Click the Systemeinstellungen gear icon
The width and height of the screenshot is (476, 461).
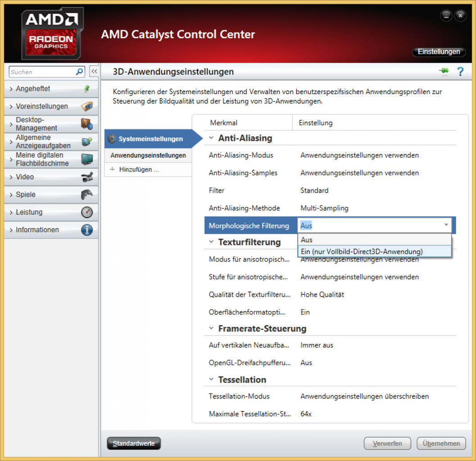[112, 139]
